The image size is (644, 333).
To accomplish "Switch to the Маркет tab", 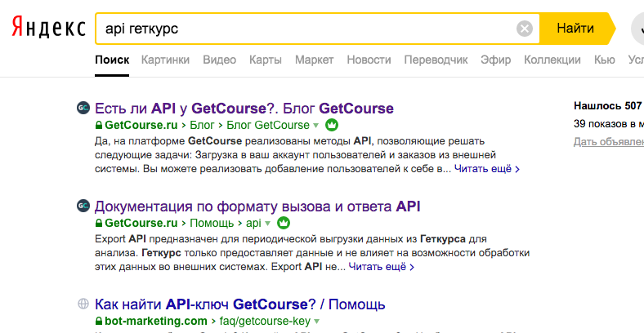I will pos(314,60).
